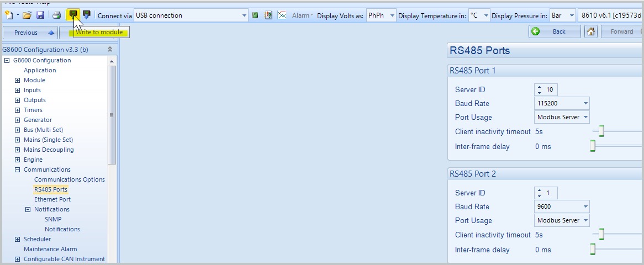Collapse the Communications tree node

[18, 169]
